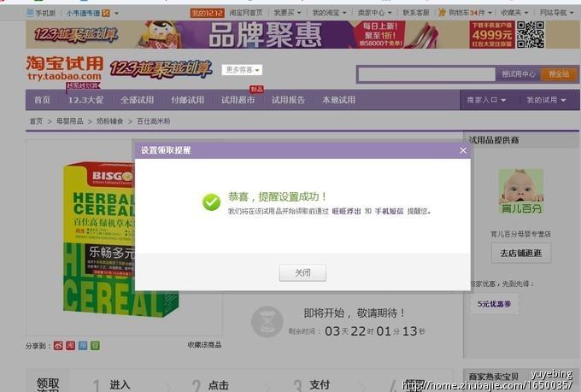Click the 试用品提供商 heading
This screenshot has width=581, height=392.
(494, 140)
